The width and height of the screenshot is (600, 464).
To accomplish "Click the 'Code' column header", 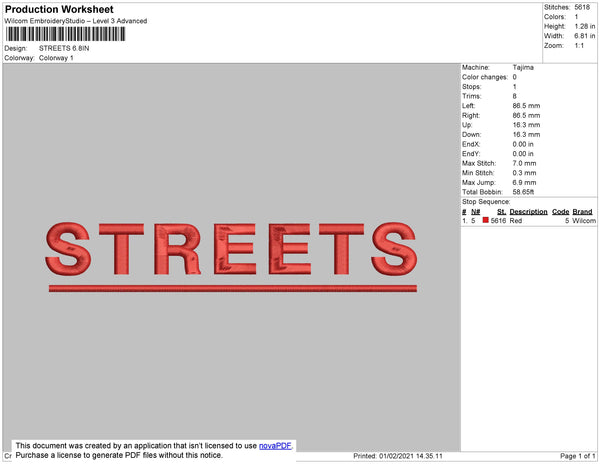I will pyautogui.click(x=561, y=212).
